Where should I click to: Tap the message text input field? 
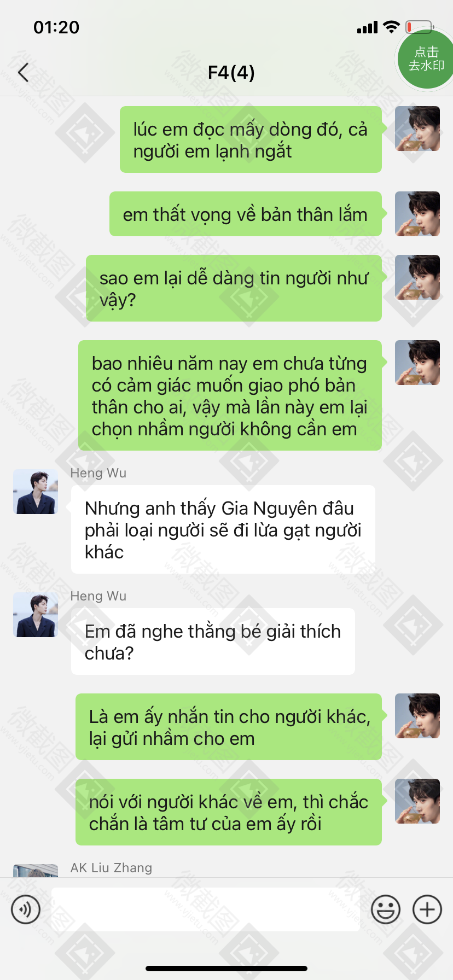coord(206,909)
